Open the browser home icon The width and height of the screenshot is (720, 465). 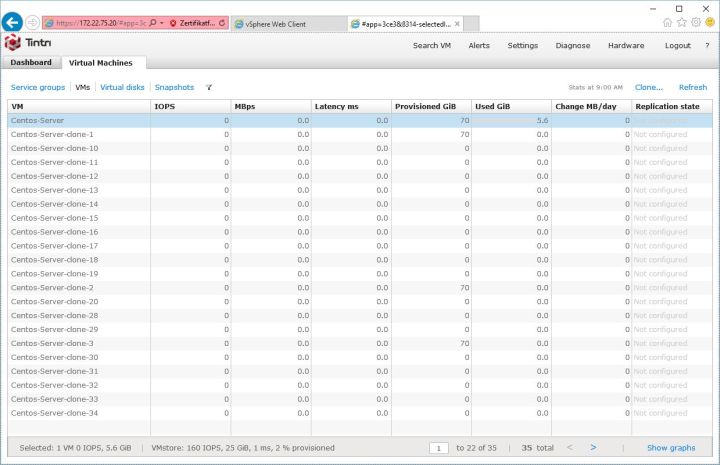pos(667,22)
